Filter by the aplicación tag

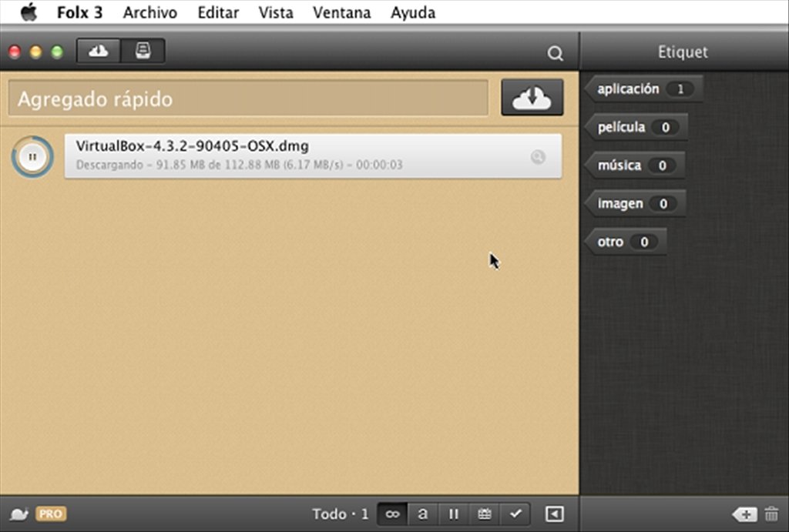click(644, 89)
